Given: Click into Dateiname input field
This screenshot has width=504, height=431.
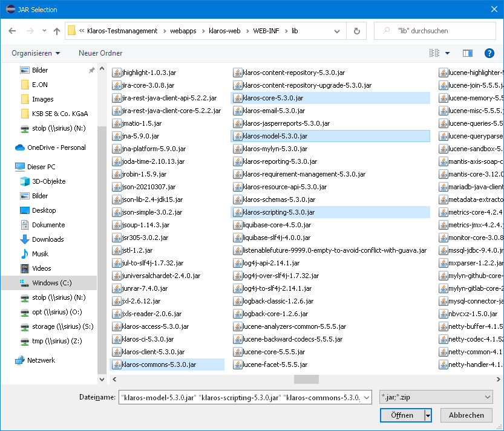Looking at the screenshot, I should click(x=240, y=398).
